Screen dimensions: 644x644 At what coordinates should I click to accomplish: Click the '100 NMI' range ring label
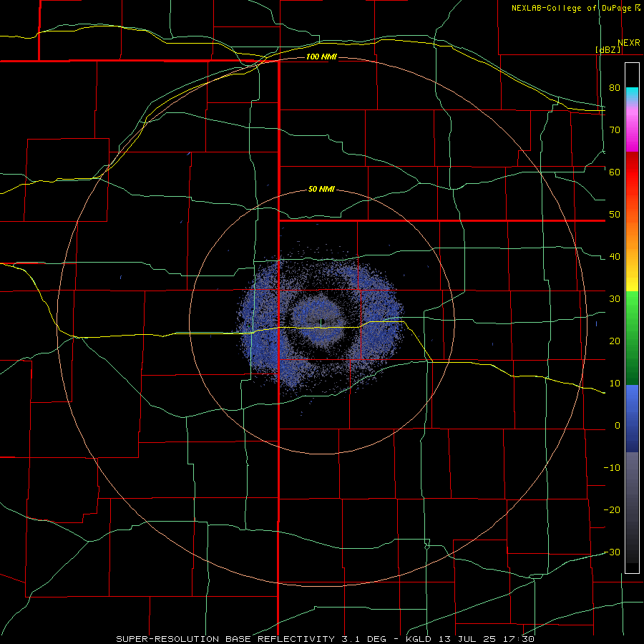point(321,57)
